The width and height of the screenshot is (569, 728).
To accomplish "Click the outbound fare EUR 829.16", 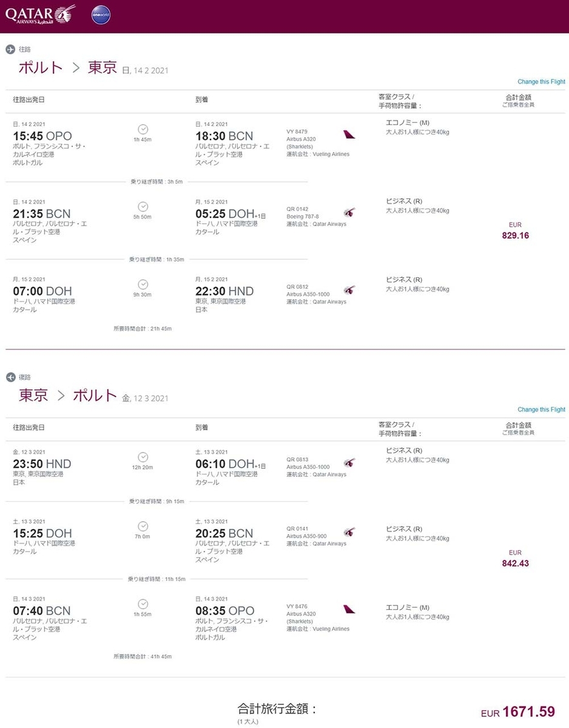I will (515, 235).
